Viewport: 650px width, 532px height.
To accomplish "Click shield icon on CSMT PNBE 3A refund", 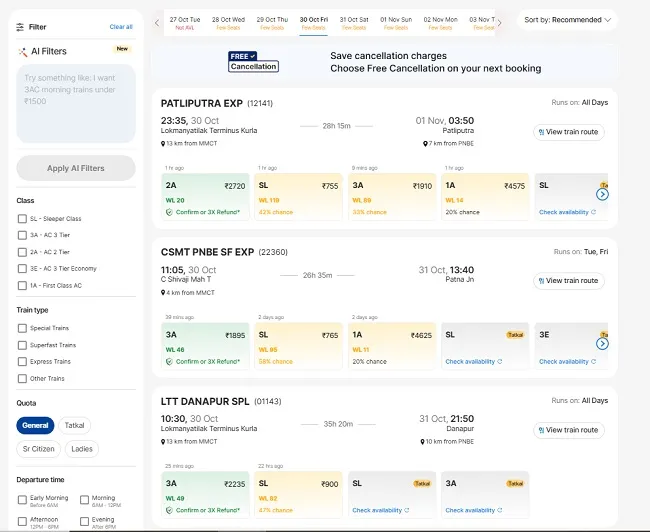I will tap(169, 362).
